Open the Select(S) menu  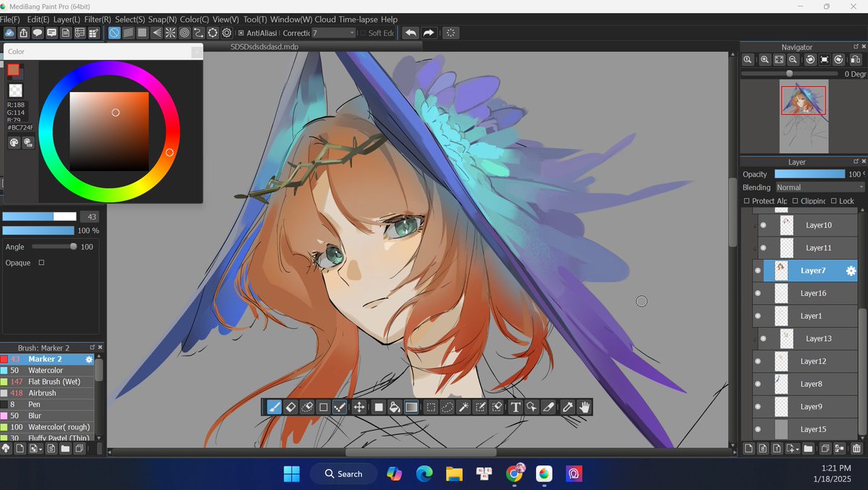(x=130, y=20)
